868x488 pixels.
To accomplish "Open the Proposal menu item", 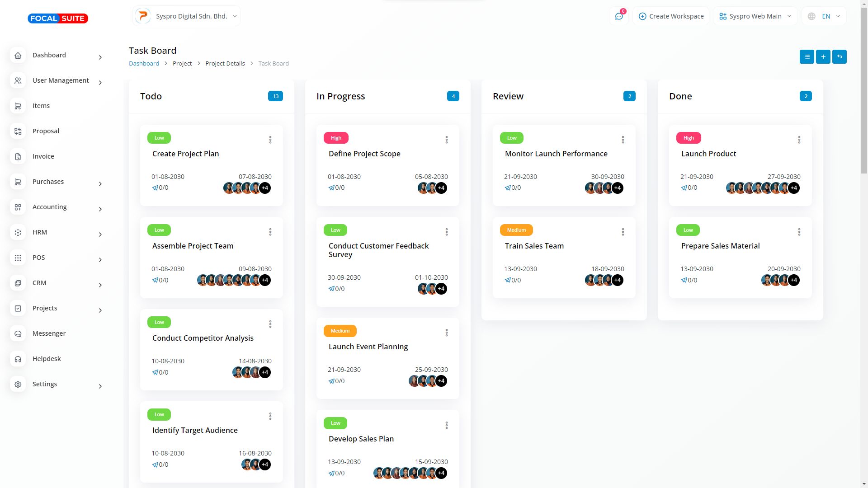I will coord(46,131).
